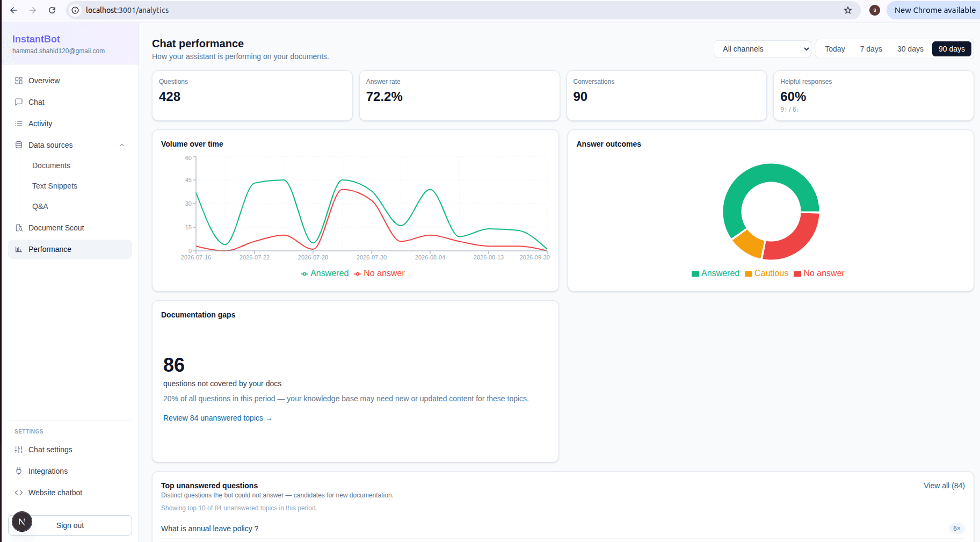Click the Overview grid icon in sidebar
980x542 pixels.
tap(19, 81)
